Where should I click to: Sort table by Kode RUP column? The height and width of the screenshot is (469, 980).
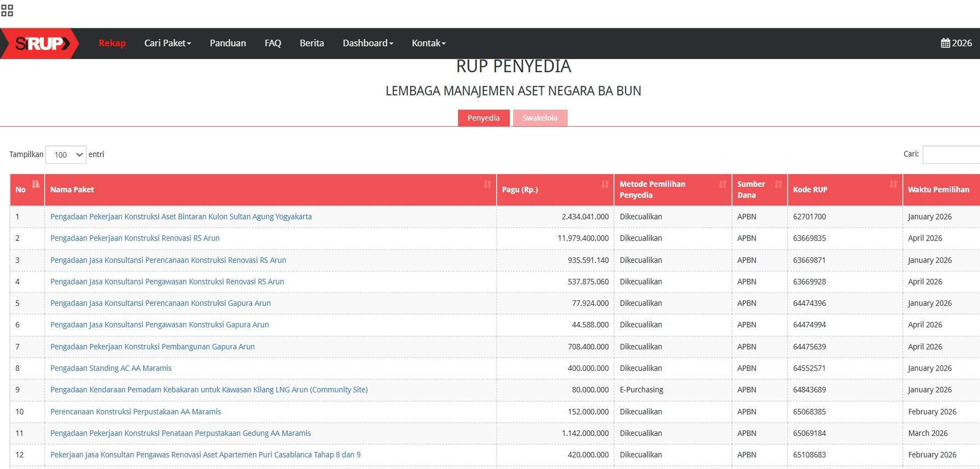coord(845,190)
